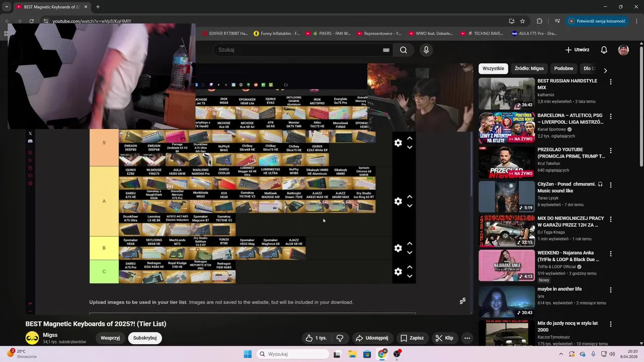Open options menu for maybe in another life
Screen dimensions: 644x362
(x=611, y=290)
